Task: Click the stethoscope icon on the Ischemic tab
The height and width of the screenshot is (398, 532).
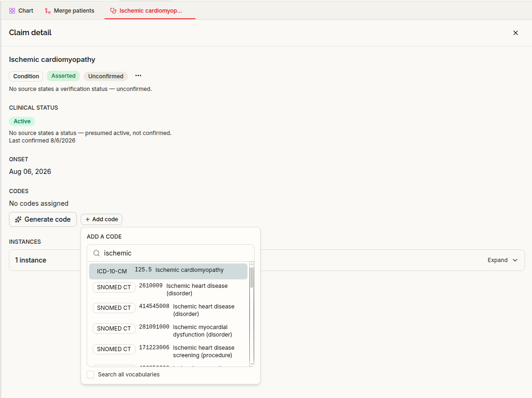Action: pos(113,11)
